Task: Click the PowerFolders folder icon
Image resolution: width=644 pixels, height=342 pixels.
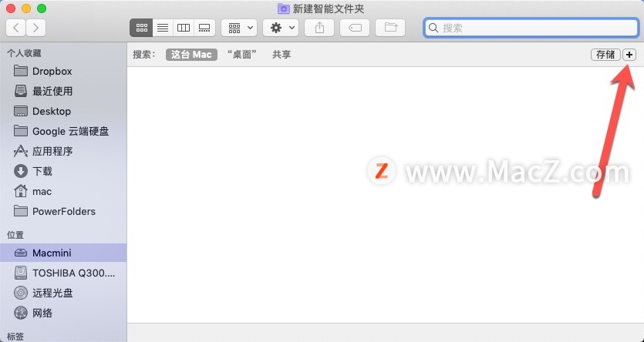Action: (x=21, y=211)
